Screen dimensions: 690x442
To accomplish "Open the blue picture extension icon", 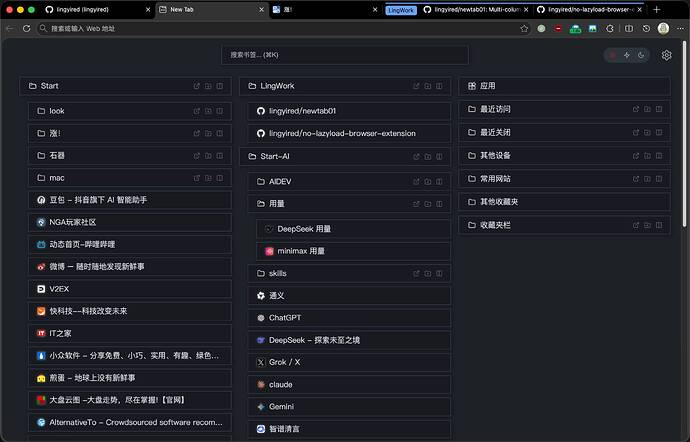I will [593, 29].
